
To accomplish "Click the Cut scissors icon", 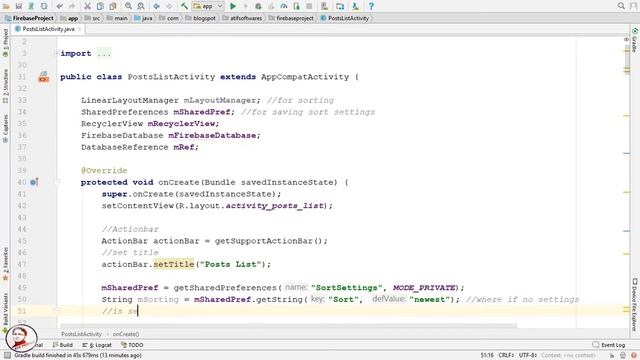I will pyautogui.click(x=87, y=6).
